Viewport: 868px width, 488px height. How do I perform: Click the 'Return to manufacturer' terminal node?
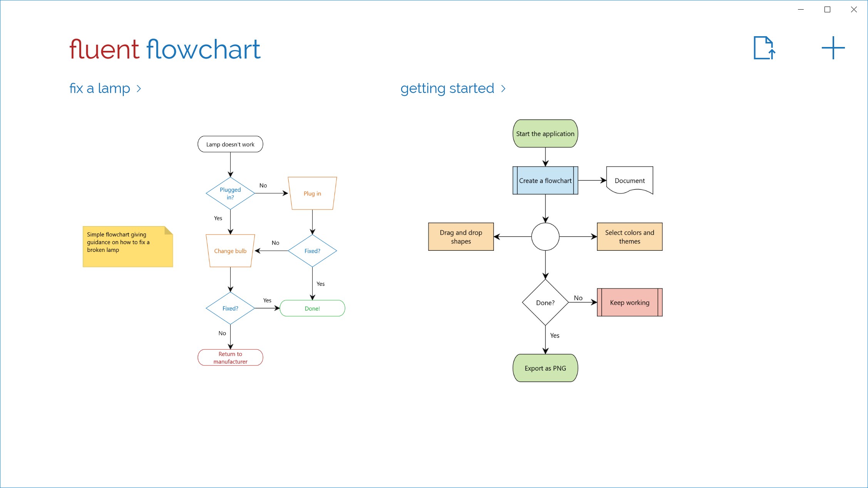[229, 357]
